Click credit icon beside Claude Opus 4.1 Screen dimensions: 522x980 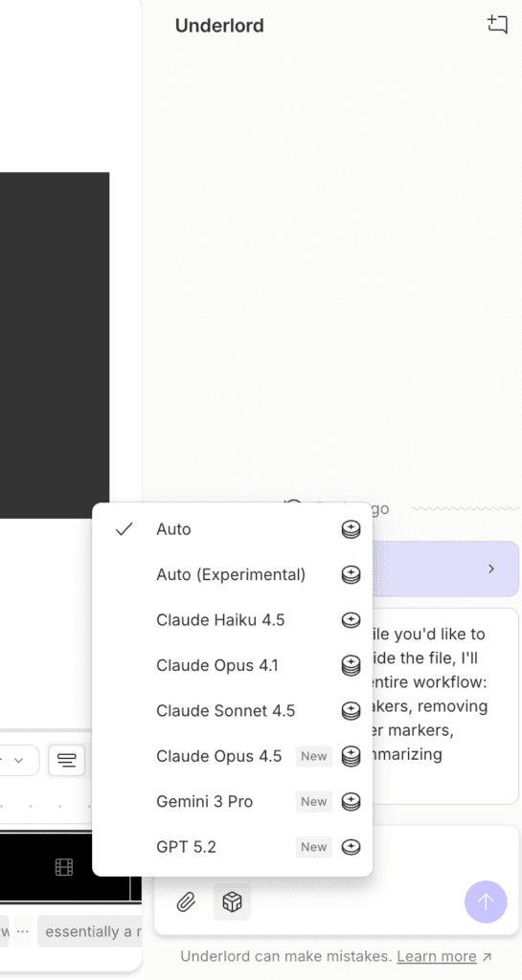pos(351,666)
